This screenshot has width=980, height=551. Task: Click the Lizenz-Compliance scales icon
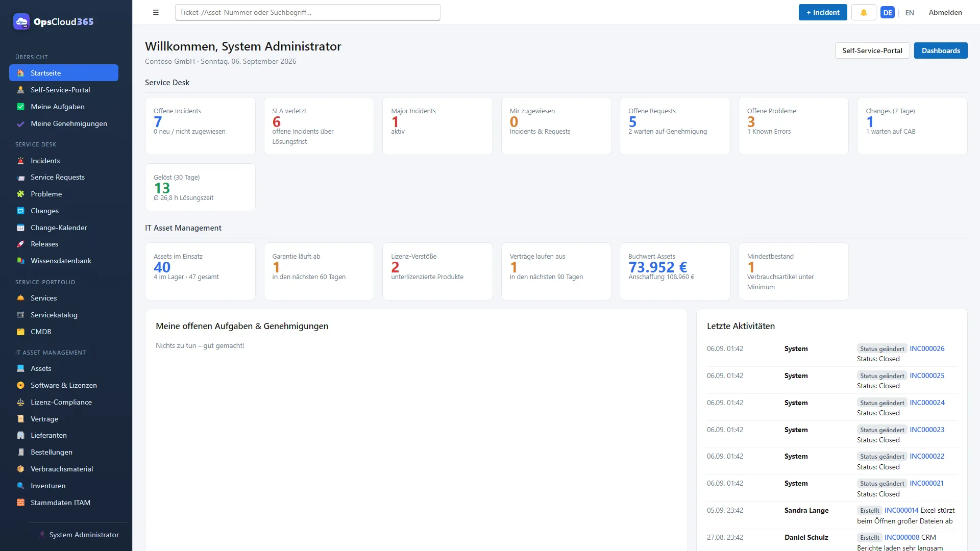tap(20, 402)
